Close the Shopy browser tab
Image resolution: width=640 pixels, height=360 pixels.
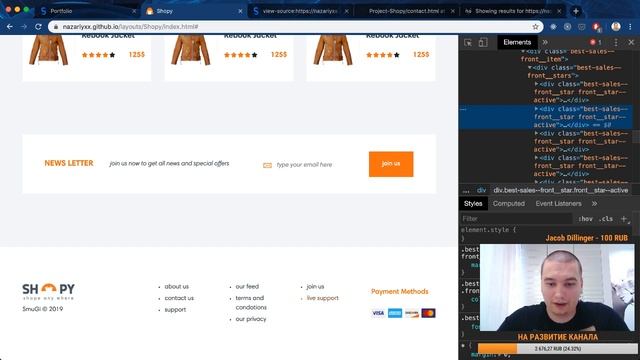[240, 11]
